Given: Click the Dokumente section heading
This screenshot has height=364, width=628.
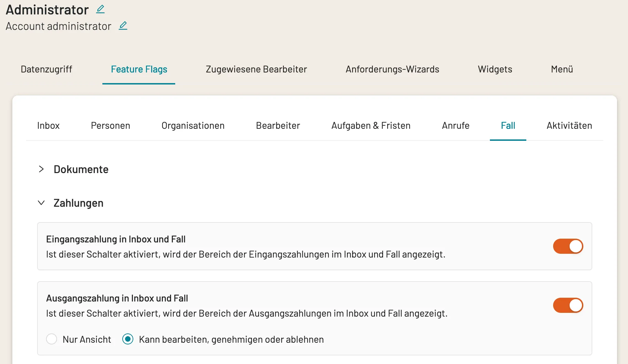Looking at the screenshot, I should (81, 169).
